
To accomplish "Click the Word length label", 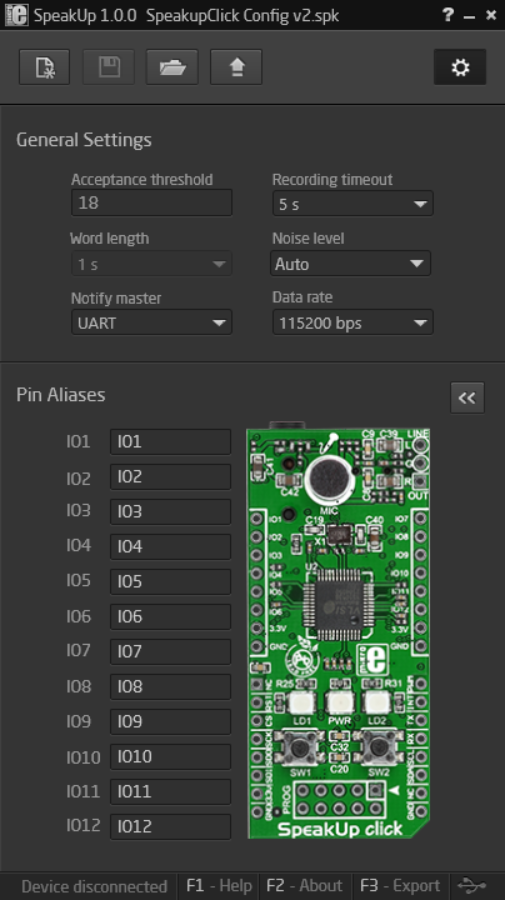I will click(109, 238).
